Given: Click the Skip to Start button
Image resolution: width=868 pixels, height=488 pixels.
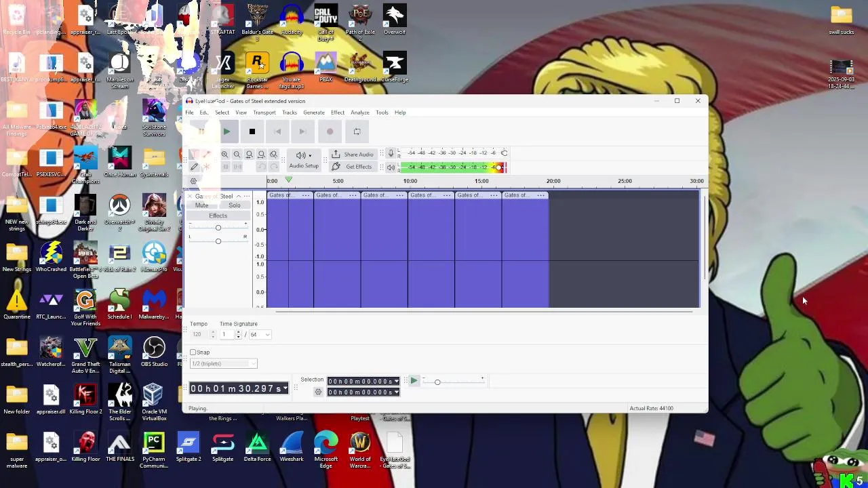Looking at the screenshot, I should coord(277,131).
